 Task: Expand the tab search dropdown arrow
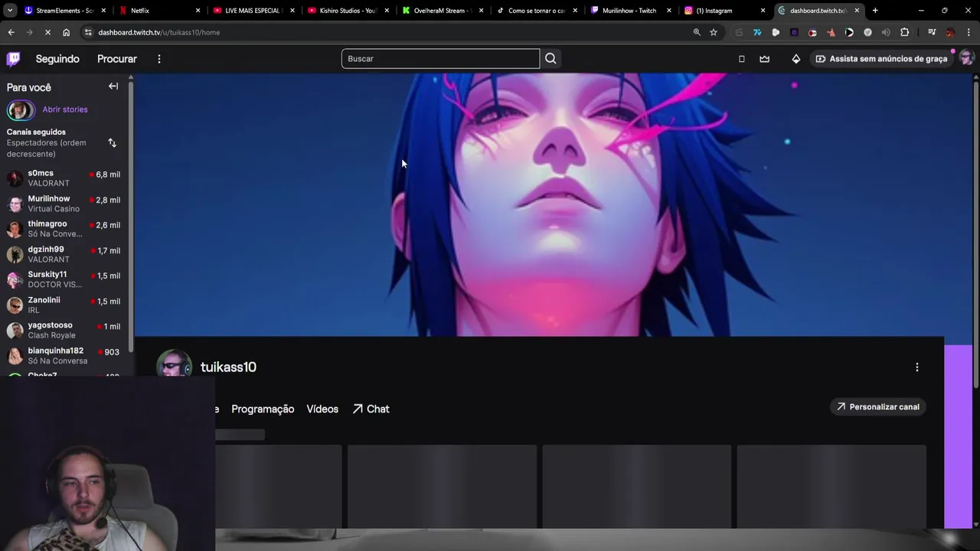10,11
